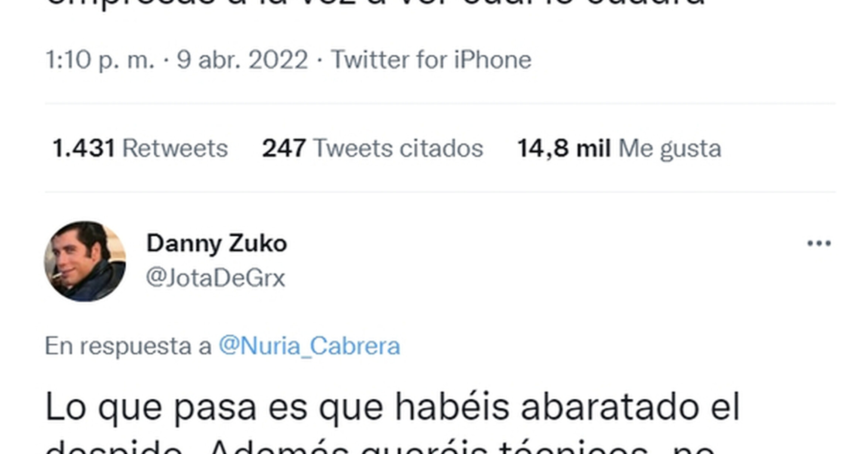The height and width of the screenshot is (454, 868).
Task: Open the three-dot more options menu
Action: [x=819, y=243]
